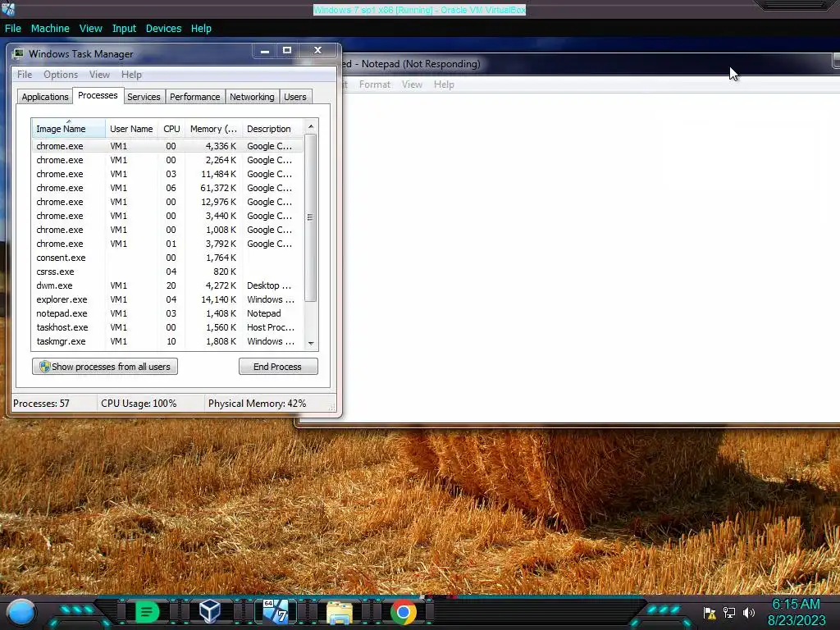Open Notepad Help menu

pos(444,84)
